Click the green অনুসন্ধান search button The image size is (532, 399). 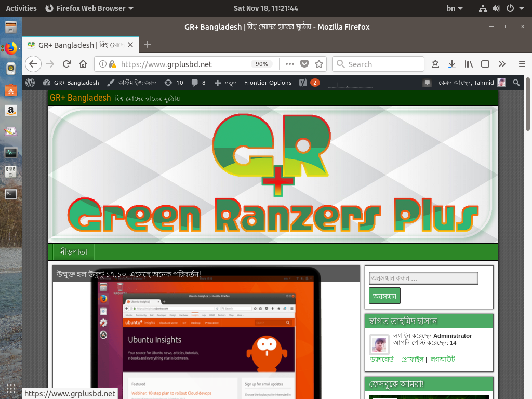pyautogui.click(x=384, y=296)
